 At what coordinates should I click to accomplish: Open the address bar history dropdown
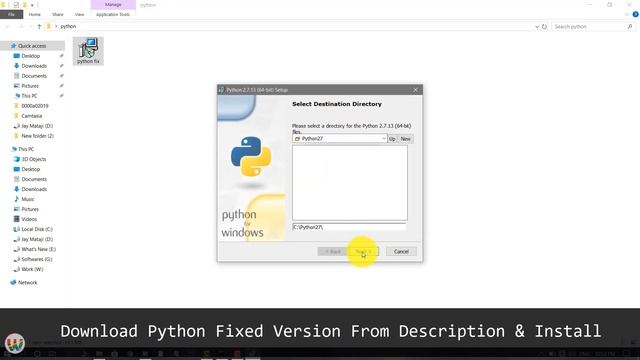coord(537,27)
